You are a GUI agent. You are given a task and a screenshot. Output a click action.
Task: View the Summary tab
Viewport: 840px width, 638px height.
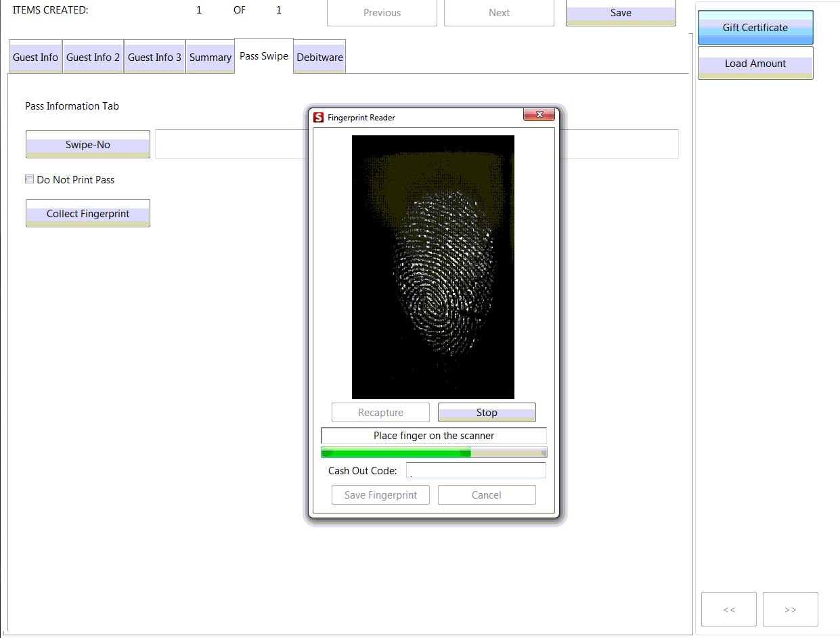click(x=210, y=57)
